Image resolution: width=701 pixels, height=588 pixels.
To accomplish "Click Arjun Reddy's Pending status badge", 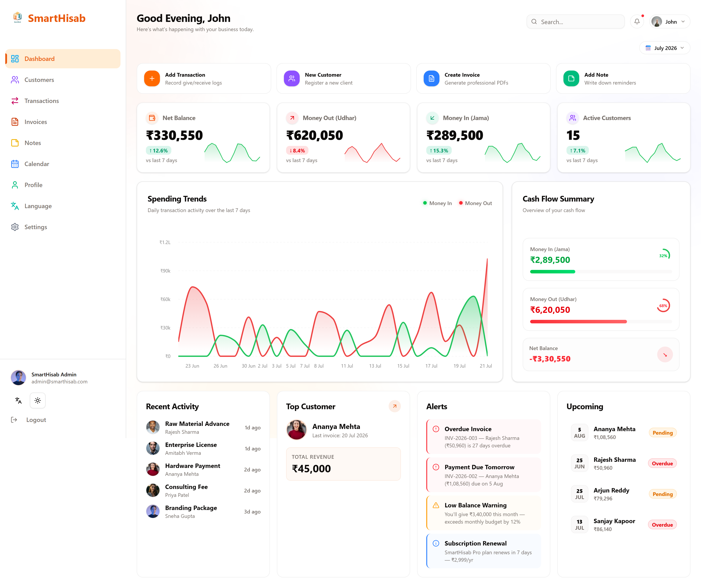I will 663,494.
